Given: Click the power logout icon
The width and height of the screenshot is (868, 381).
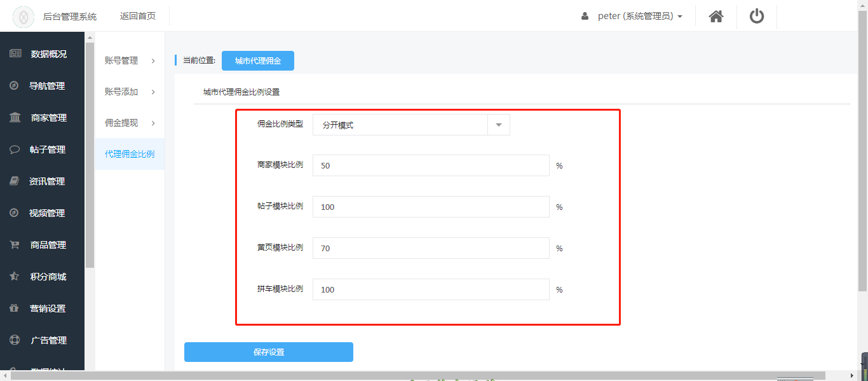Looking at the screenshot, I should 757,16.
